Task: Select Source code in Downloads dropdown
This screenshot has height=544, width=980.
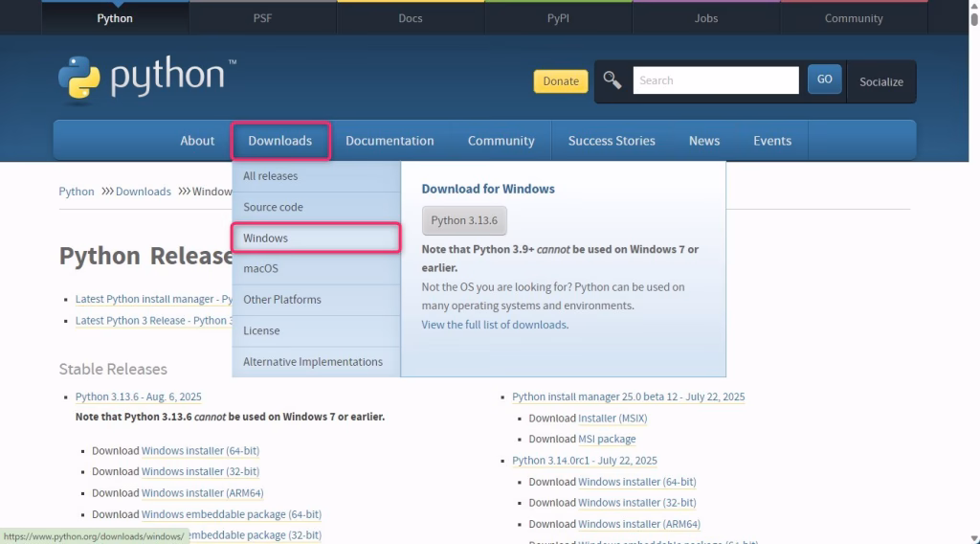Action: (316, 207)
